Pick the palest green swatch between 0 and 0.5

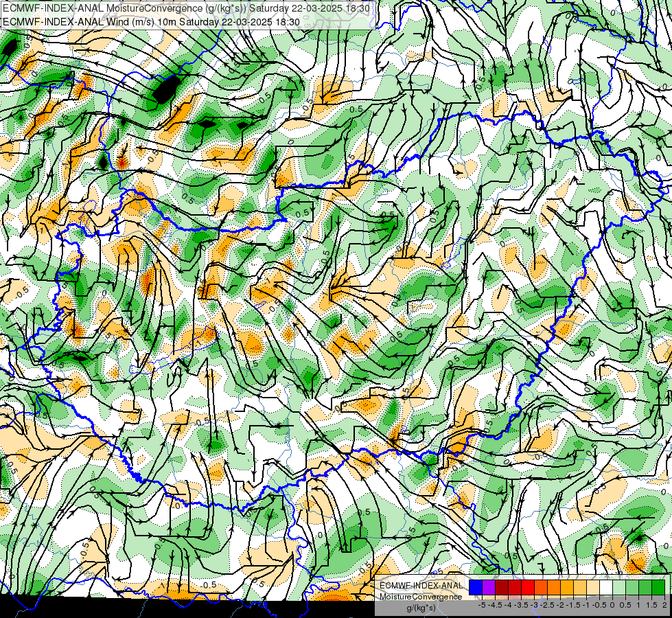pos(619,588)
